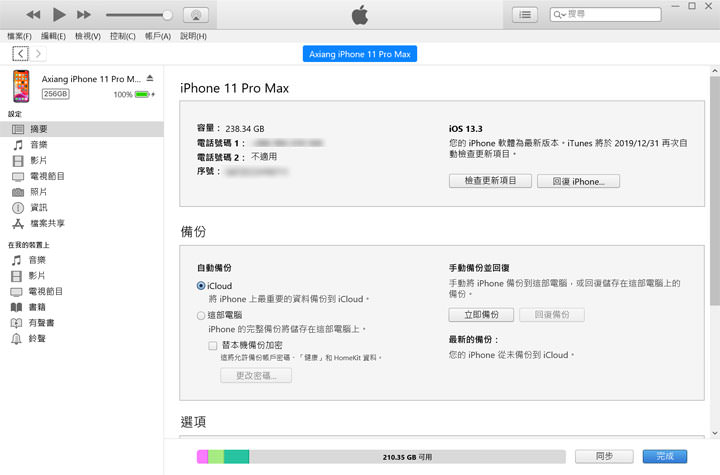Click the 210.35 GB 可用 free space bar
Screen dimensions: 720x475
[x=407, y=457]
